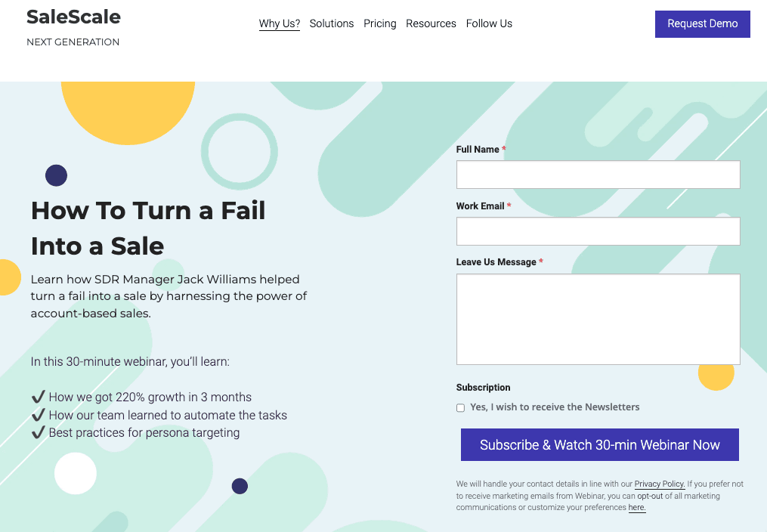Click the SaleScale logo
This screenshot has width=767, height=532.
(73, 17)
